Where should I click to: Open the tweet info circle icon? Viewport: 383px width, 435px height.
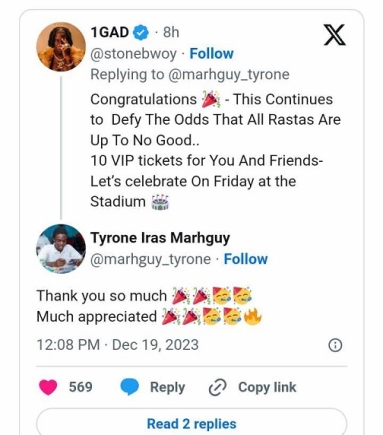point(335,345)
